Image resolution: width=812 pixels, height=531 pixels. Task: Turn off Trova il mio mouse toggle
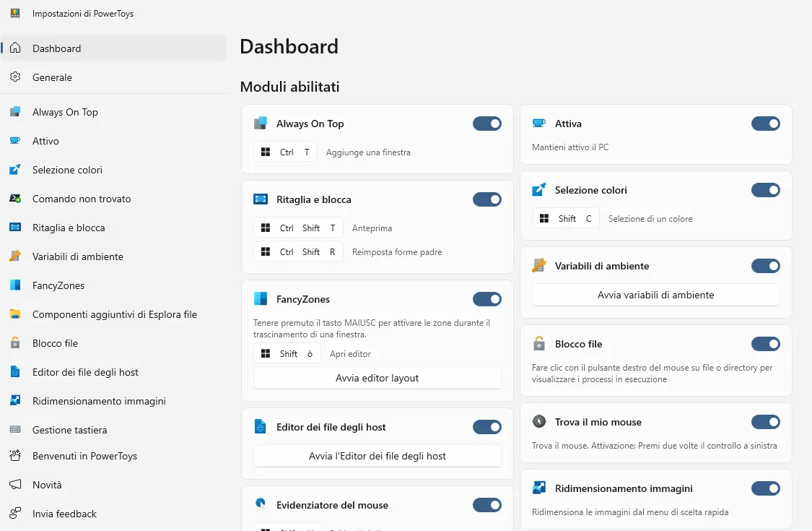[766, 422]
